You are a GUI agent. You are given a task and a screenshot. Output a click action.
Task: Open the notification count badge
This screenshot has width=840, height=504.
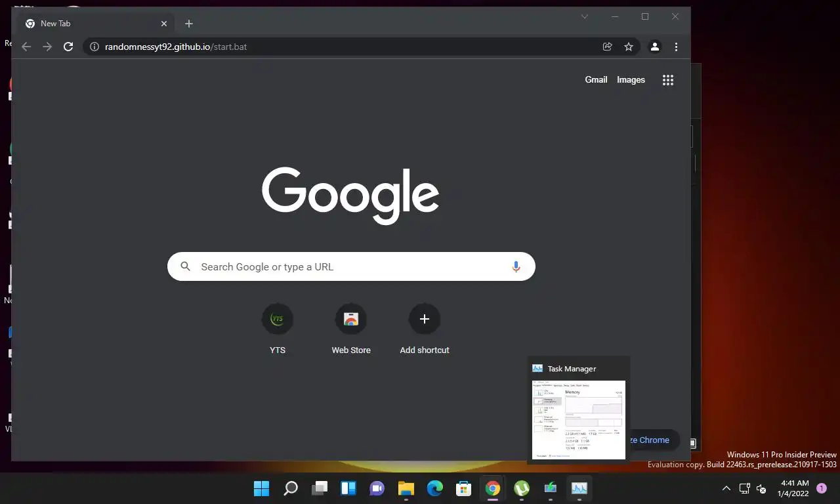pos(822,488)
